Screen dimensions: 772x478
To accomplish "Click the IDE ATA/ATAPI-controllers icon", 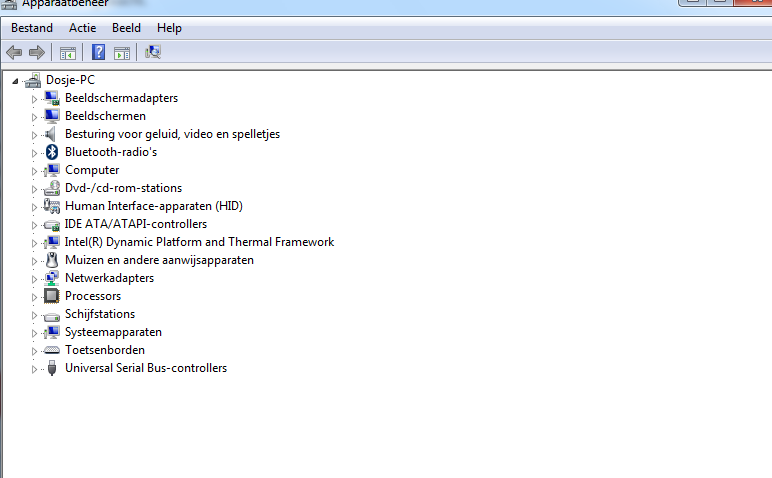I will 52,224.
